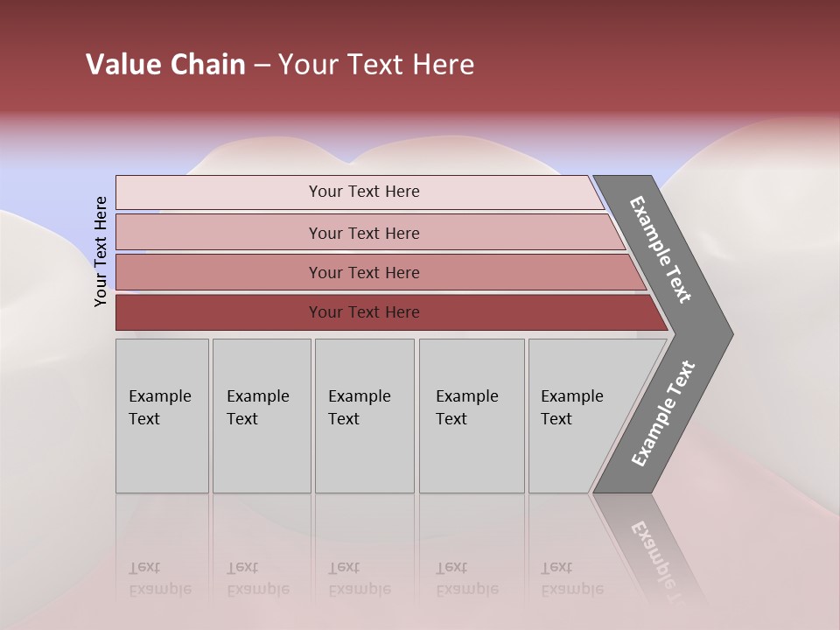840x630 pixels.
Task: Click the slide title 'Value Chain' text
Action: [x=165, y=65]
